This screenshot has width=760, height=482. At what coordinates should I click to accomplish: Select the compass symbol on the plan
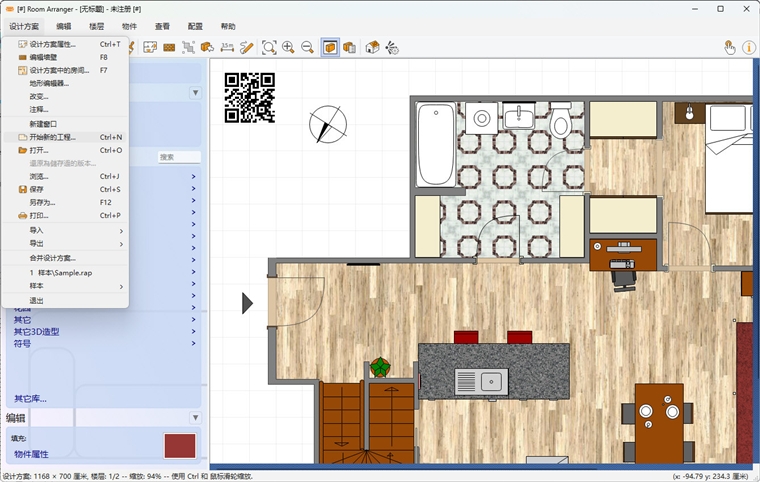click(x=328, y=124)
